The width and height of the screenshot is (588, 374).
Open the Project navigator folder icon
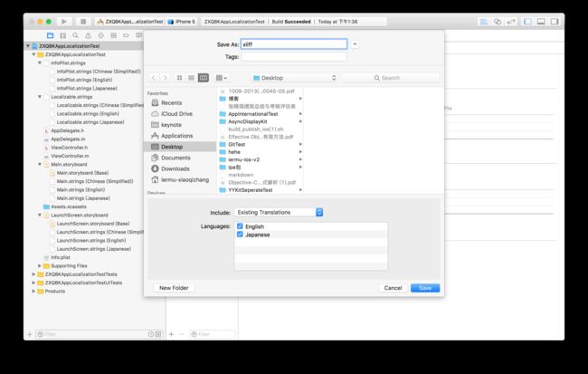(x=51, y=35)
